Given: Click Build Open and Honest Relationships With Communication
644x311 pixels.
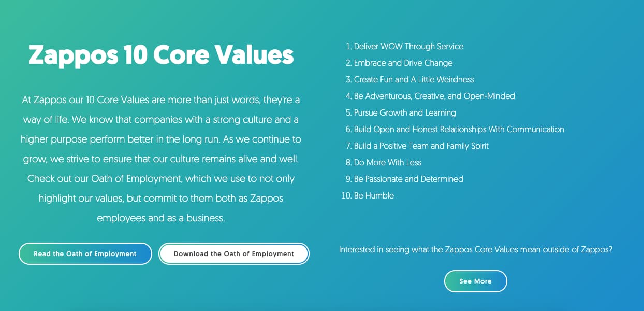Looking at the screenshot, I should click(x=459, y=129).
